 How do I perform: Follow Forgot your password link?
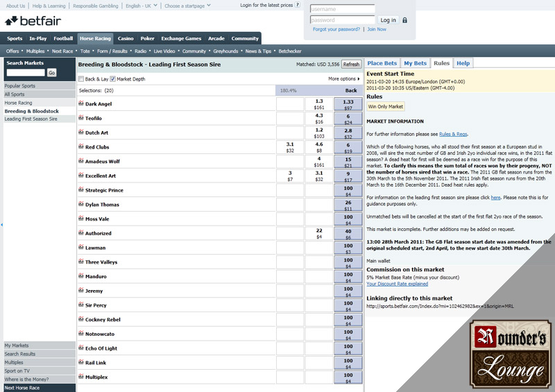click(x=336, y=29)
